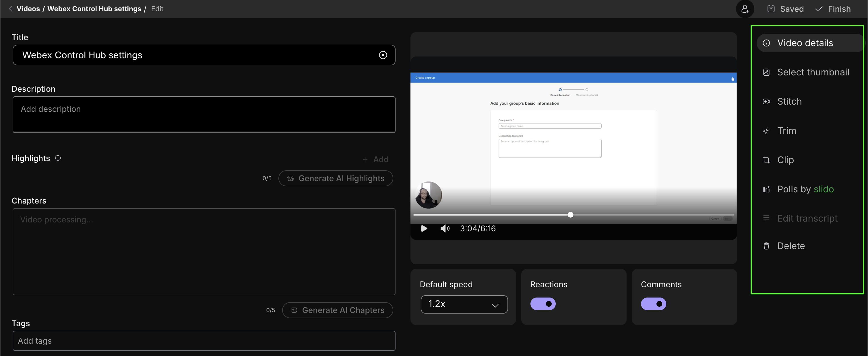Click the Delete trash icon
Viewport: 868px width, 356px height.
click(766, 246)
